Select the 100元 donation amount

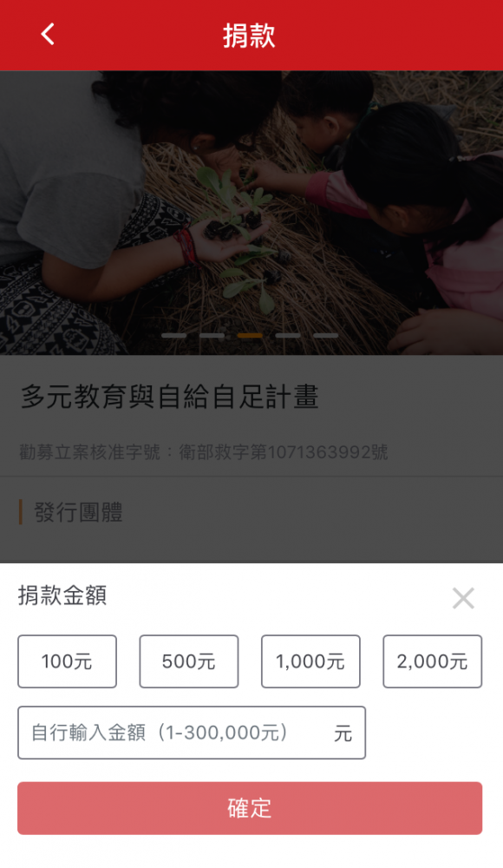[67, 661]
